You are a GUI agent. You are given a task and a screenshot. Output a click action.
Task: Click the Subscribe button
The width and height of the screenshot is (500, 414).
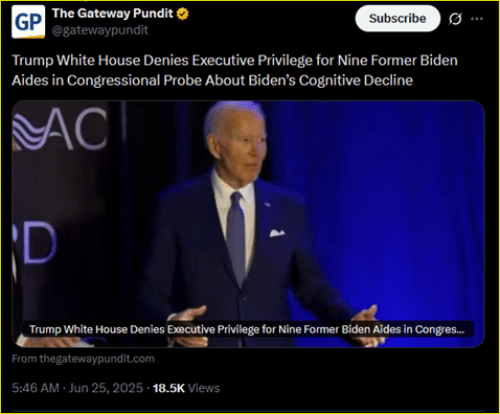point(398,19)
